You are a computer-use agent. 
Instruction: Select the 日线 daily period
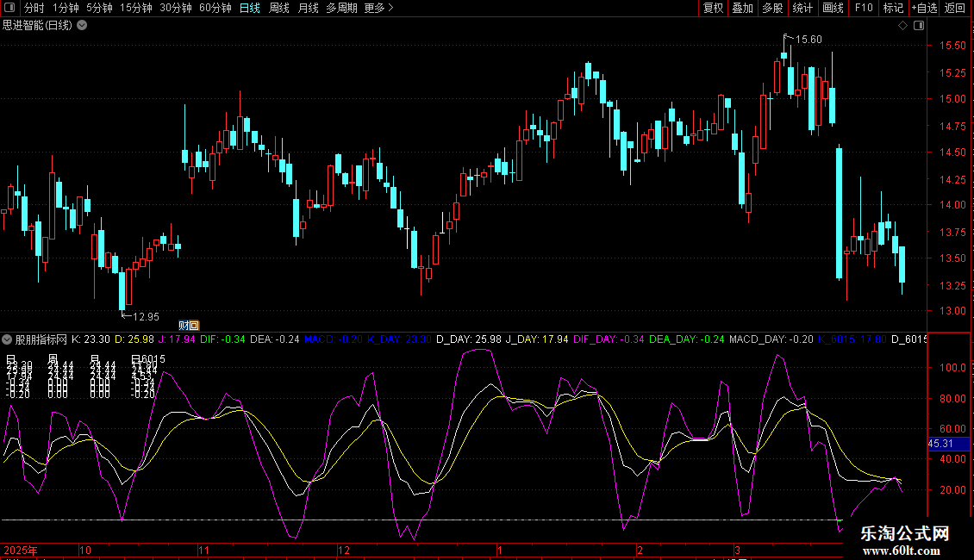(250, 8)
